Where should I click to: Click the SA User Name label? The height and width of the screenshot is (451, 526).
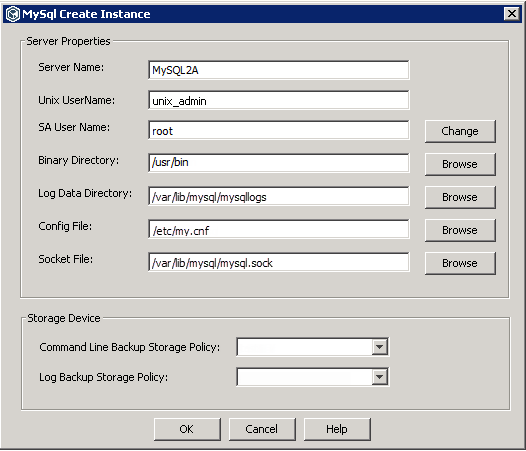click(x=74, y=127)
